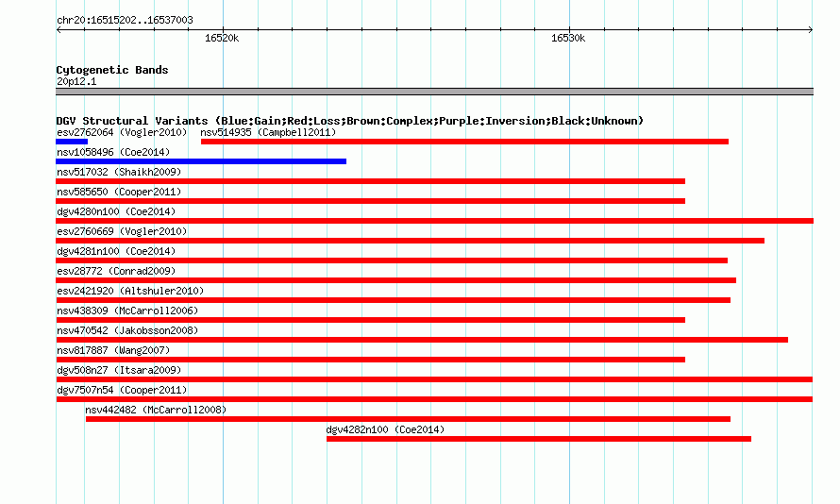Click the chr20:16515202..16537003 coordinates label
840x504 pixels.
tap(125, 20)
